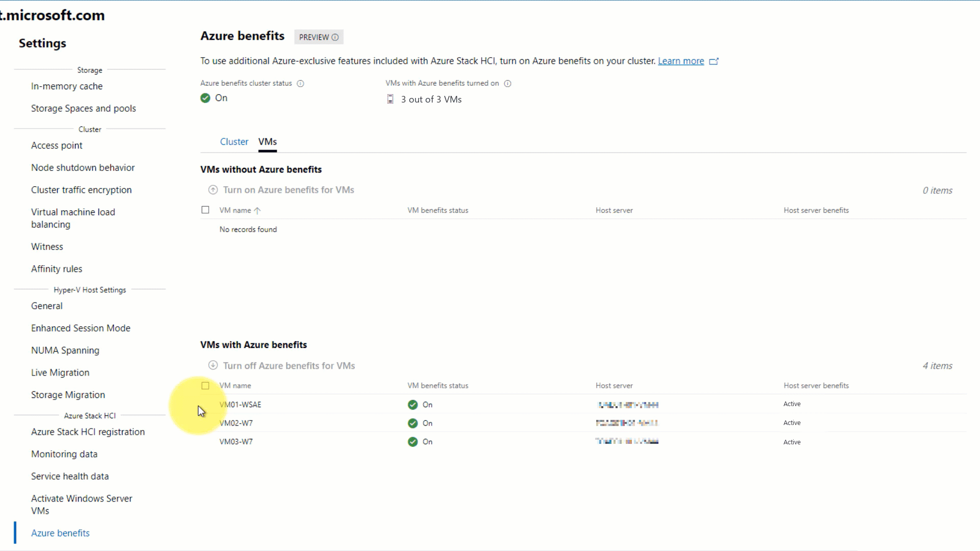Click the Turn off Azure benefits icon

213,365
